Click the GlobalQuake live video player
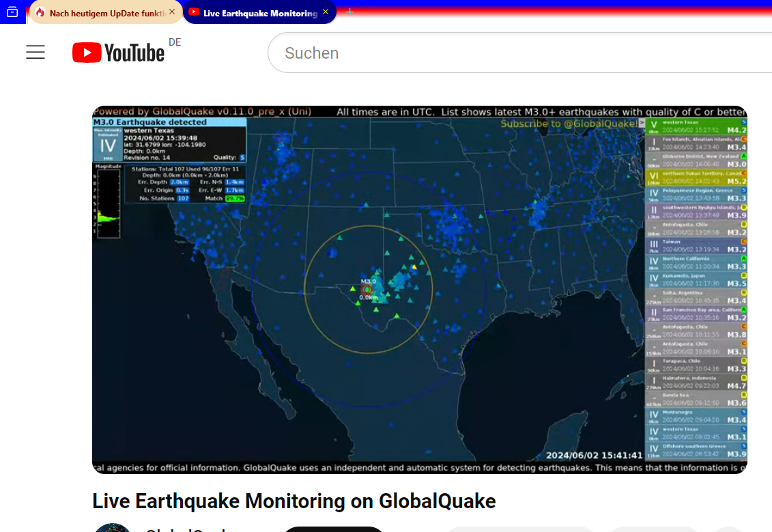772x532 pixels. (x=420, y=289)
